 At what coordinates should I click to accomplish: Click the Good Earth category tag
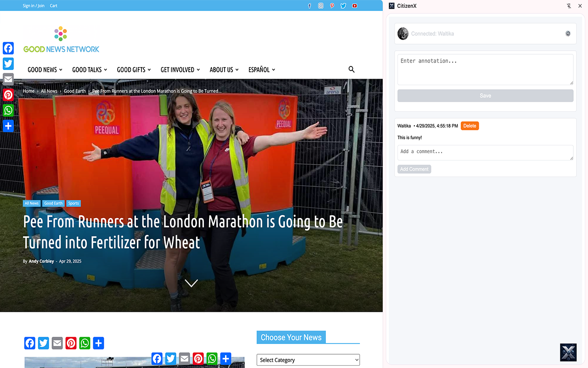pyautogui.click(x=53, y=203)
